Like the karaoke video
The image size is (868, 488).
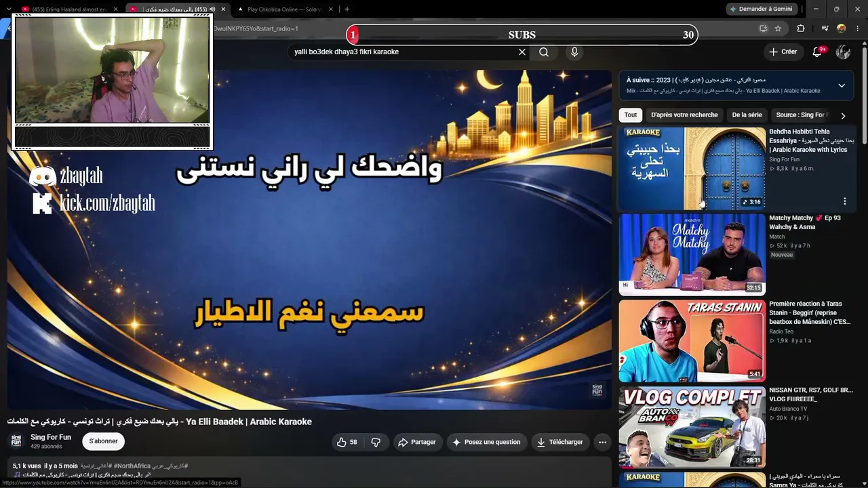pyautogui.click(x=347, y=442)
